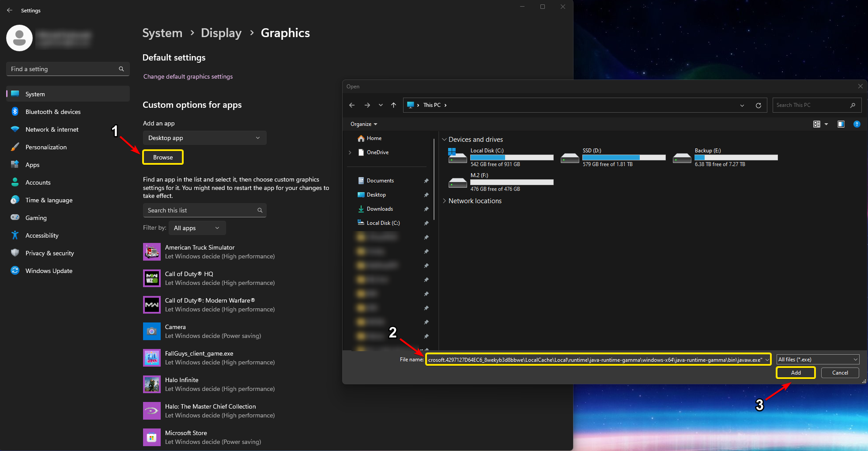Select Downloads in quick access
Image resolution: width=868 pixels, height=451 pixels.
click(x=380, y=209)
